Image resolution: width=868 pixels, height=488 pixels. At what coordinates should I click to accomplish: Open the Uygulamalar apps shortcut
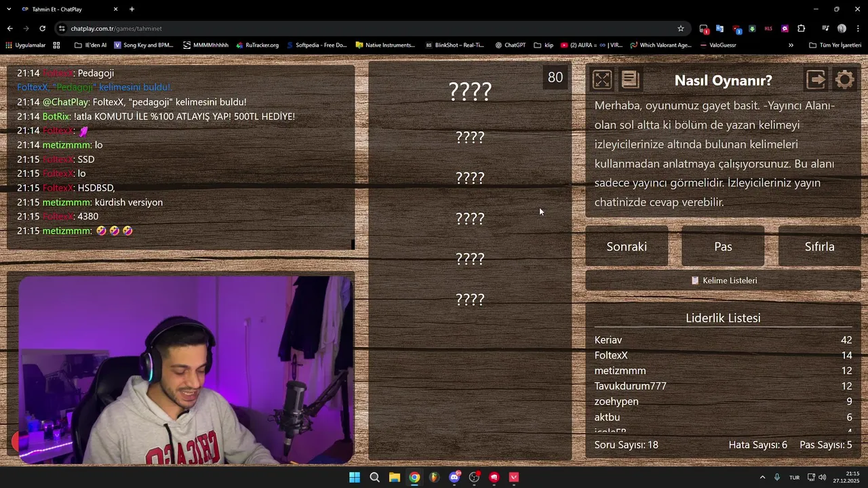tap(25, 45)
